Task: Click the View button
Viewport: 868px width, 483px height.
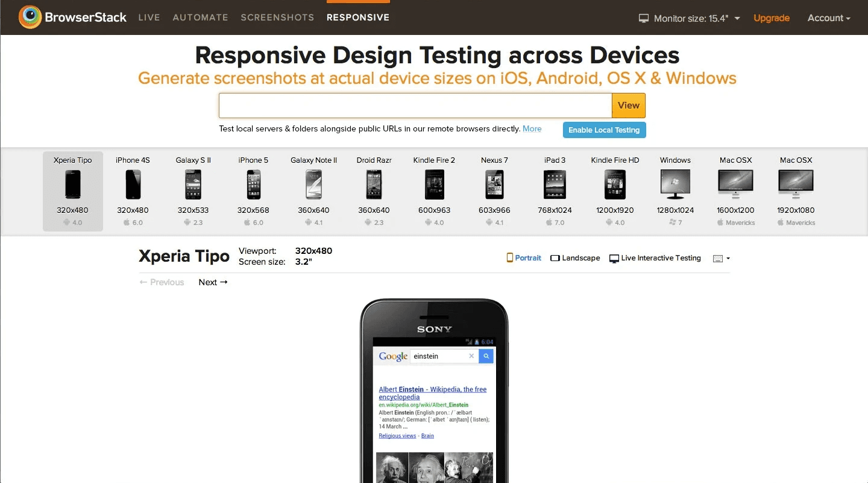Action: pyautogui.click(x=629, y=106)
